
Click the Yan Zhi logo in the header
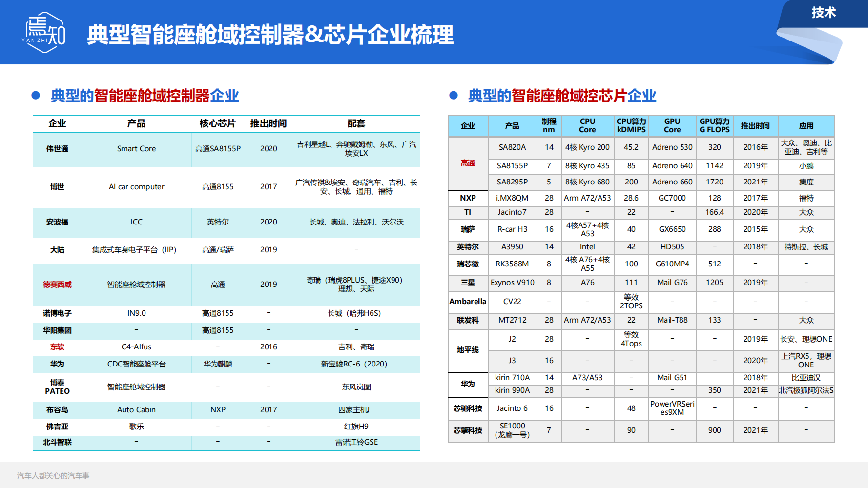[x=44, y=32]
